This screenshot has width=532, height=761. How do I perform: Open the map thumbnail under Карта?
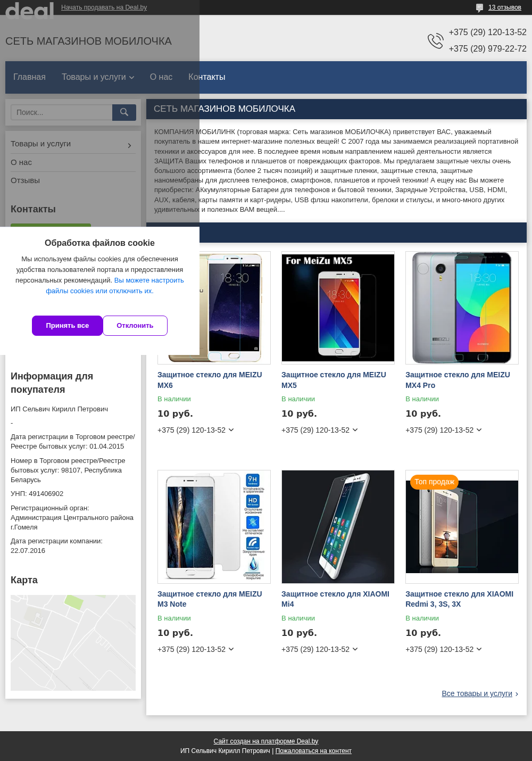(73, 643)
